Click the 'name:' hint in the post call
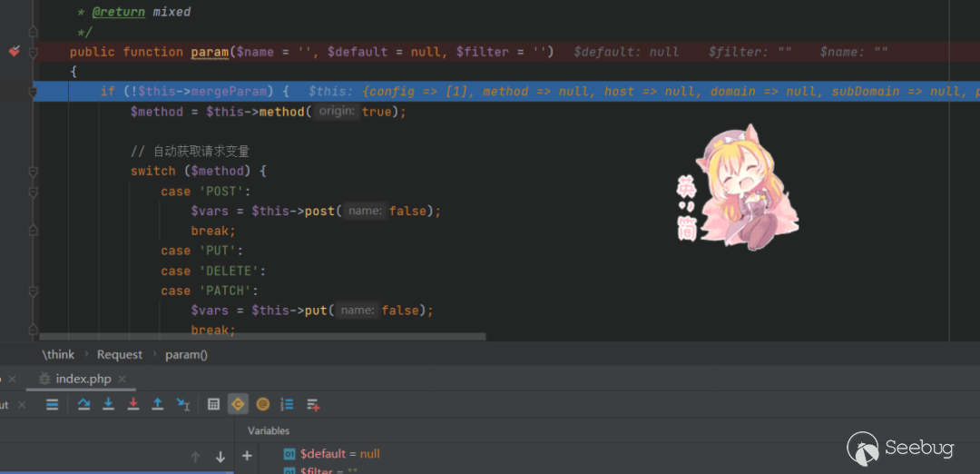 pyautogui.click(x=366, y=212)
